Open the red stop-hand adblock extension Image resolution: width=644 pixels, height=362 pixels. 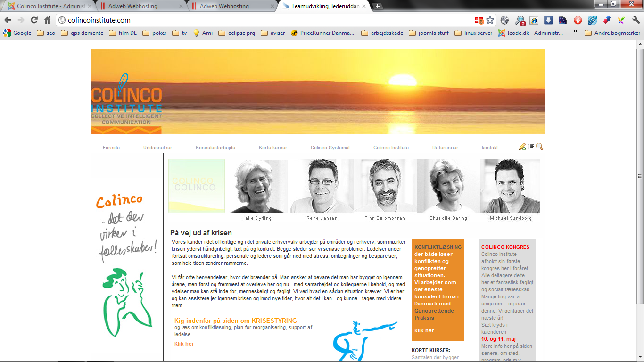[578, 20]
